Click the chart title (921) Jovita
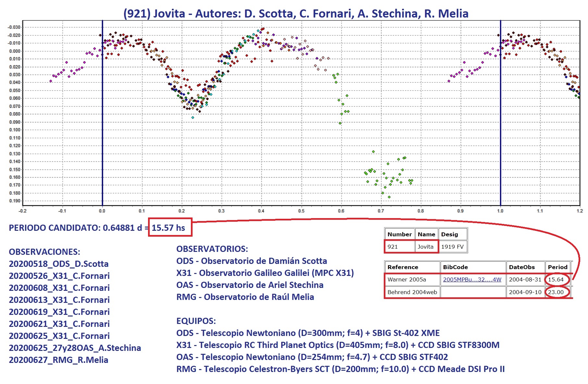Viewport: 588px width, 384px height. coord(295,14)
